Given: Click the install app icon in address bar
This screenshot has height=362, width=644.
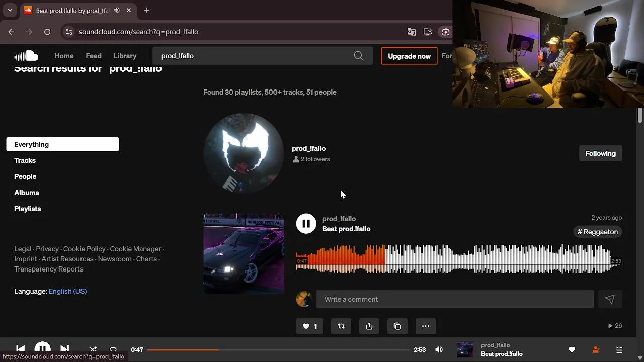Looking at the screenshot, I should coord(428,32).
